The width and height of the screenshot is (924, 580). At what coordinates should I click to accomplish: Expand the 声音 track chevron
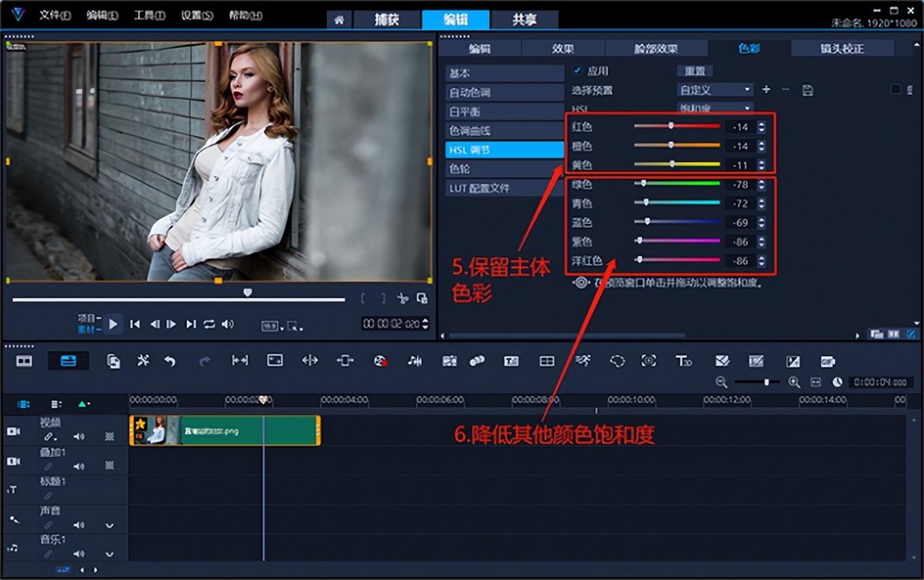click(x=109, y=525)
